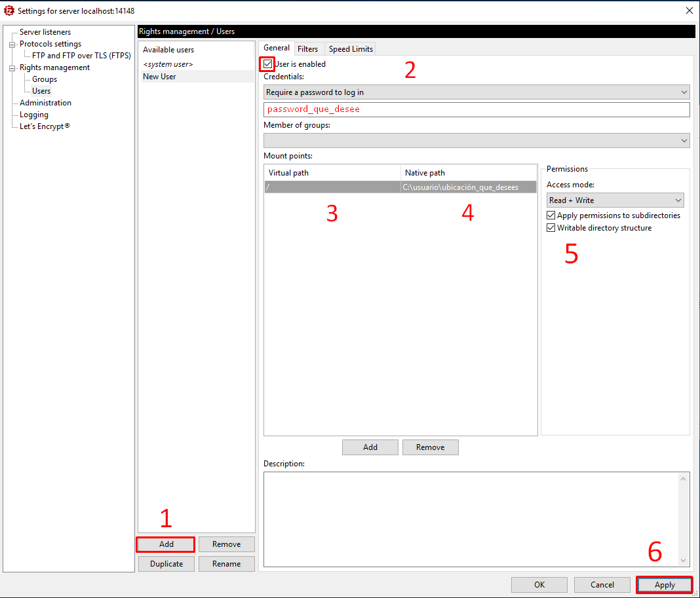Select Administration in the left tree
Image resolution: width=700 pixels, height=598 pixels.
coord(44,102)
